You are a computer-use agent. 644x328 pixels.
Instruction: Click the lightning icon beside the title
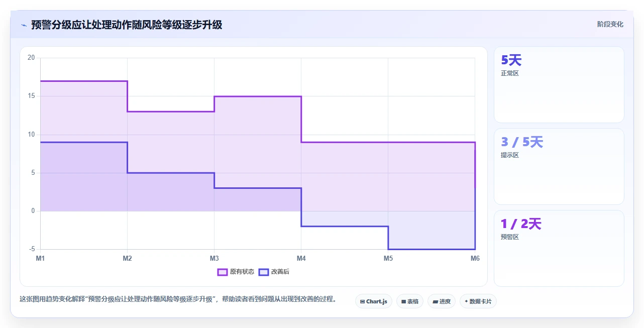point(24,25)
